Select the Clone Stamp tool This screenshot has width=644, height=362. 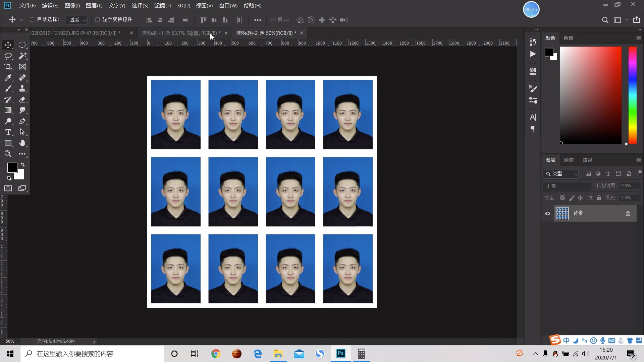click(x=22, y=88)
